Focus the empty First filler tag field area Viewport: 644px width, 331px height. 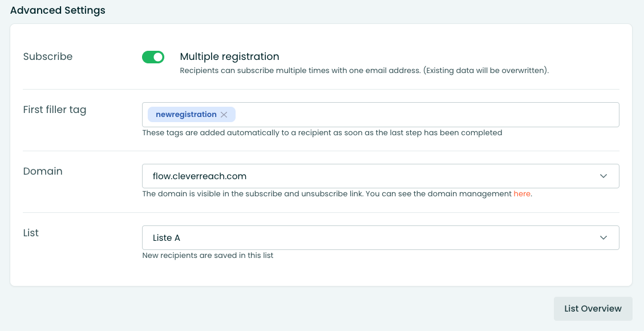click(422, 115)
